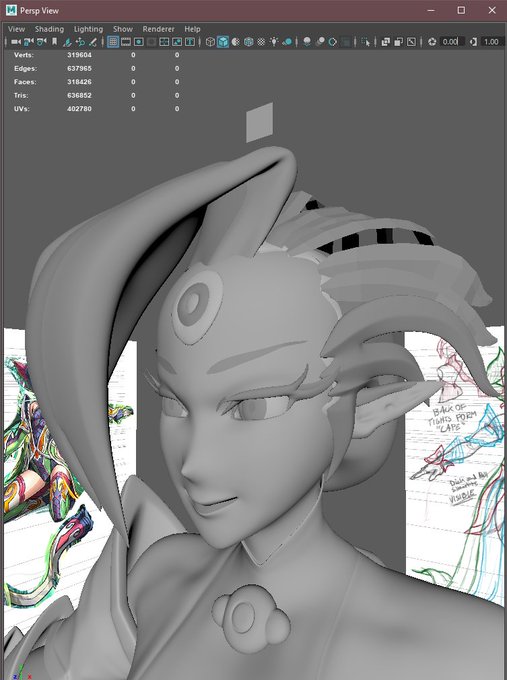Click the Exposure reset icon
The image size is (507, 680).
[x=432, y=42]
